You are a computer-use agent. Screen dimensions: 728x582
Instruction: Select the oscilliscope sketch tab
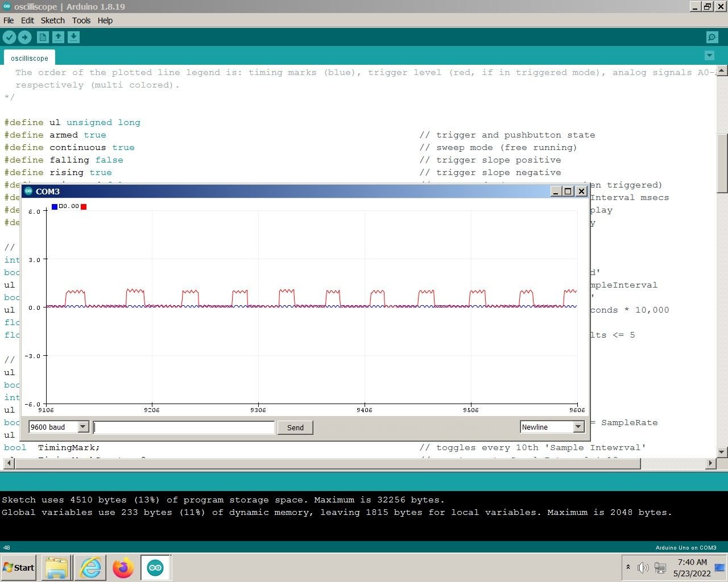click(x=30, y=58)
